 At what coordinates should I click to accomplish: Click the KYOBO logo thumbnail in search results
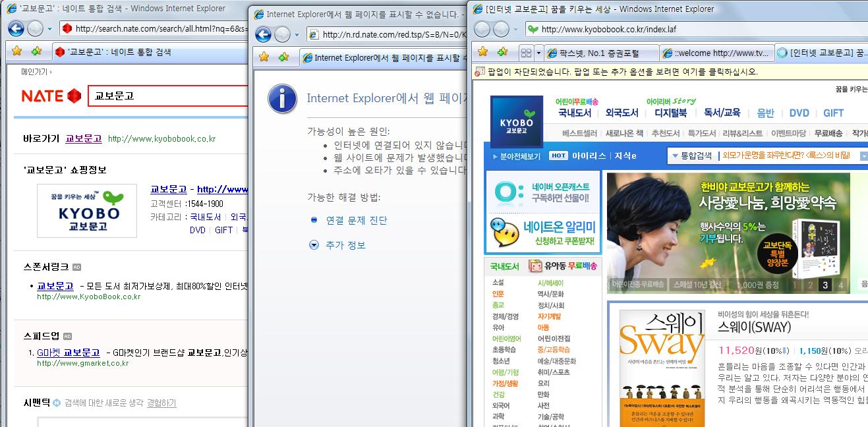[x=87, y=211]
